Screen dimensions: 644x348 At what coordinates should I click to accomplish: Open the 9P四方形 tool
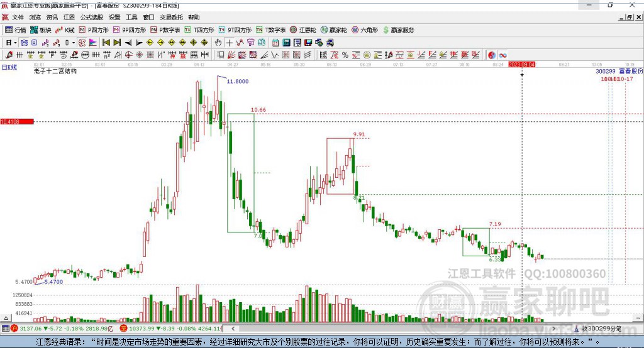pos(130,30)
